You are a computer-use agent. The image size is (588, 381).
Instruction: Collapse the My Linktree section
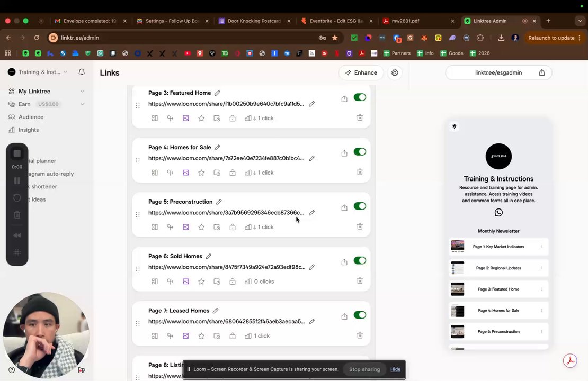point(82,92)
